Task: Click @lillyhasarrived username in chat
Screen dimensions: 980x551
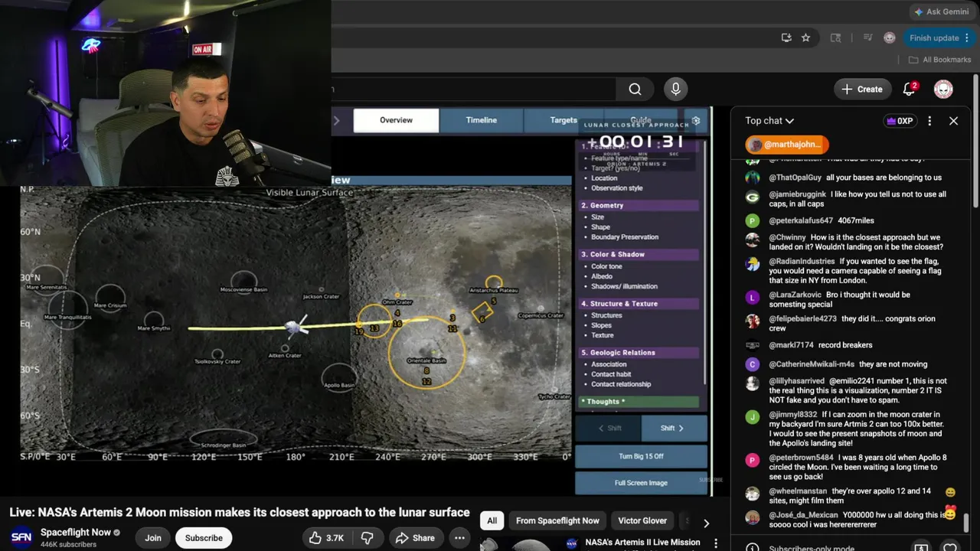Action: point(796,380)
